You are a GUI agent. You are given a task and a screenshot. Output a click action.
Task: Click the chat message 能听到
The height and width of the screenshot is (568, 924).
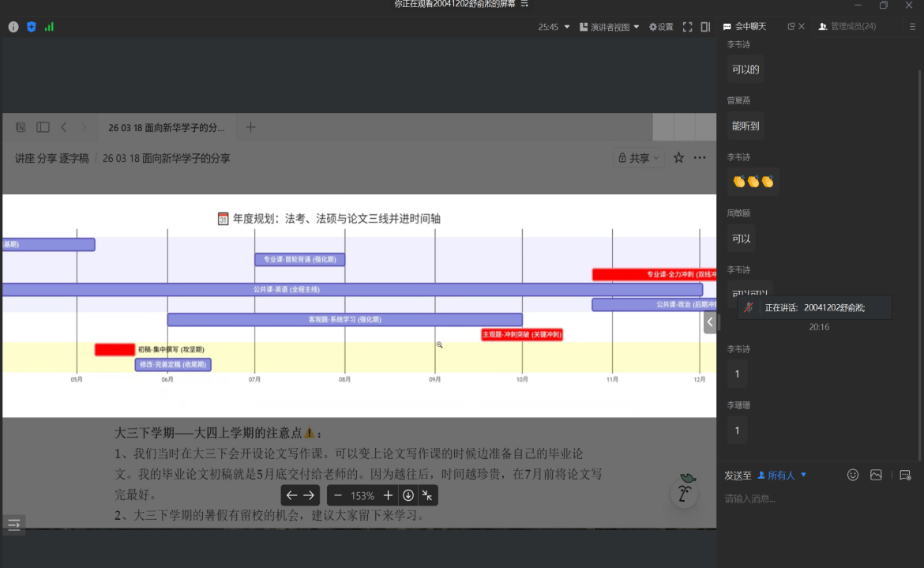pyautogui.click(x=746, y=126)
